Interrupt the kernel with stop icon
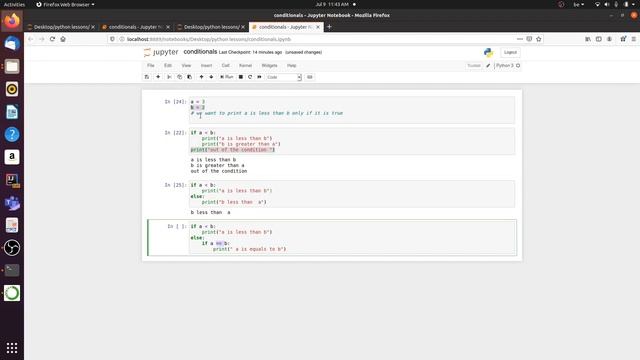Image resolution: width=640 pixels, height=360 pixels. (x=241, y=77)
